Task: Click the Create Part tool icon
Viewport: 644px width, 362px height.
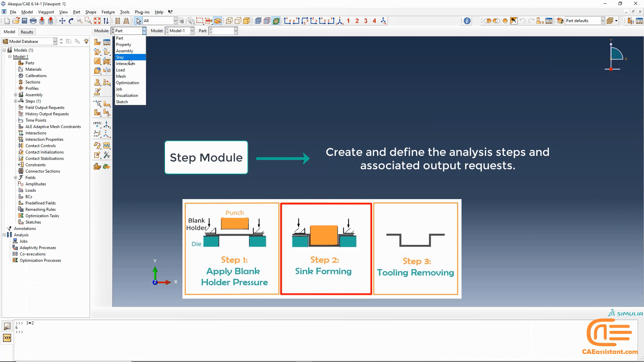Action: click(x=97, y=42)
